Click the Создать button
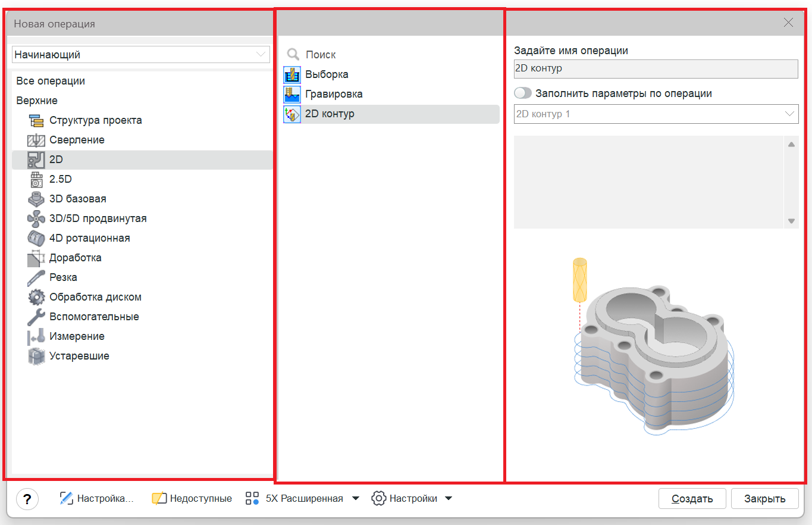This screenshot has height=525, width=812. tap(692, 499)
